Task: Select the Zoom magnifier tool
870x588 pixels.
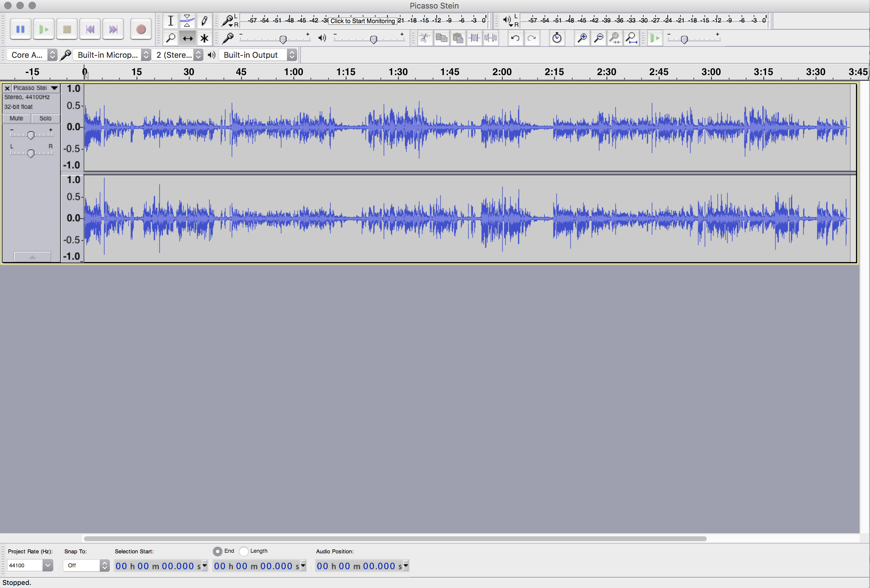Action: 171,38
